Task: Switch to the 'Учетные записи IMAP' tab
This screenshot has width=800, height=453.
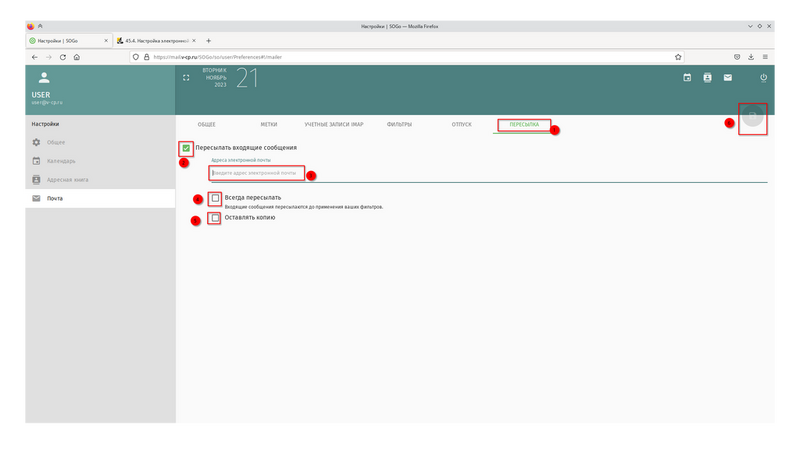Action: pos(333,125)
